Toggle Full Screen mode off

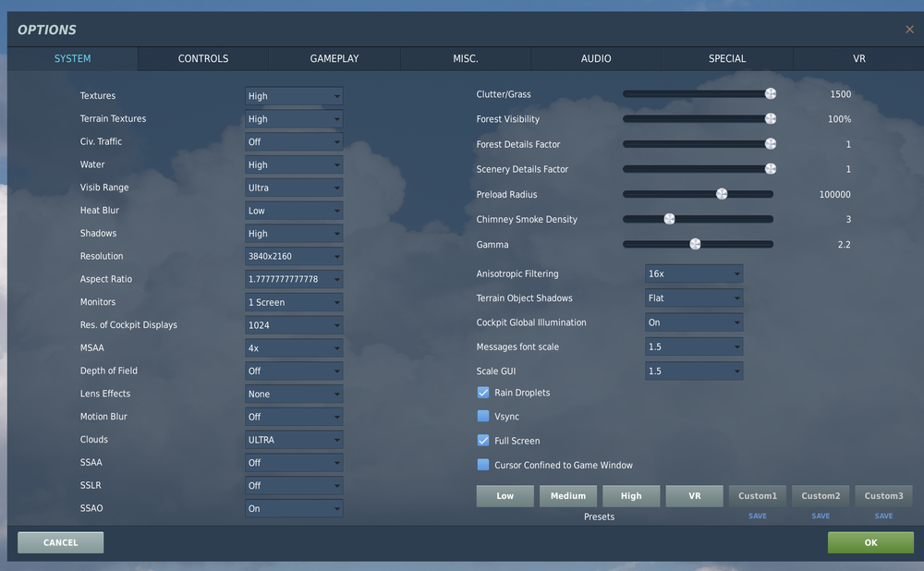coord(482,441)
